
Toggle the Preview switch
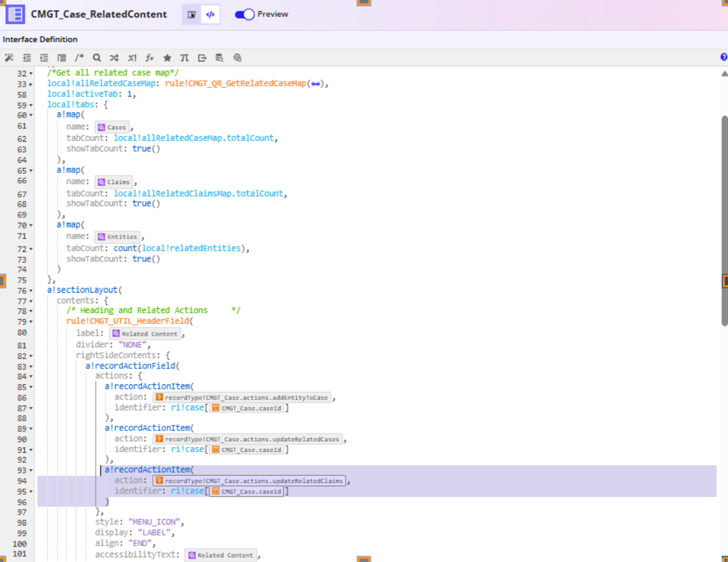click(x=245, y=14)
